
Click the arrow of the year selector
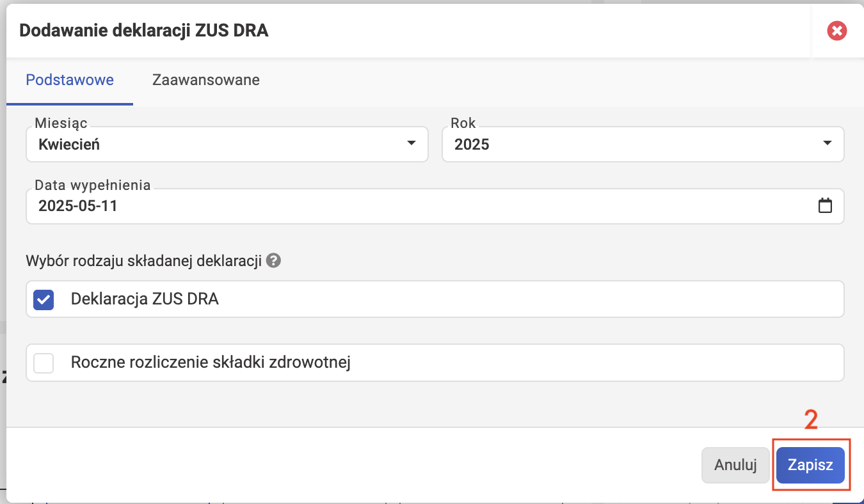[828, 143]
